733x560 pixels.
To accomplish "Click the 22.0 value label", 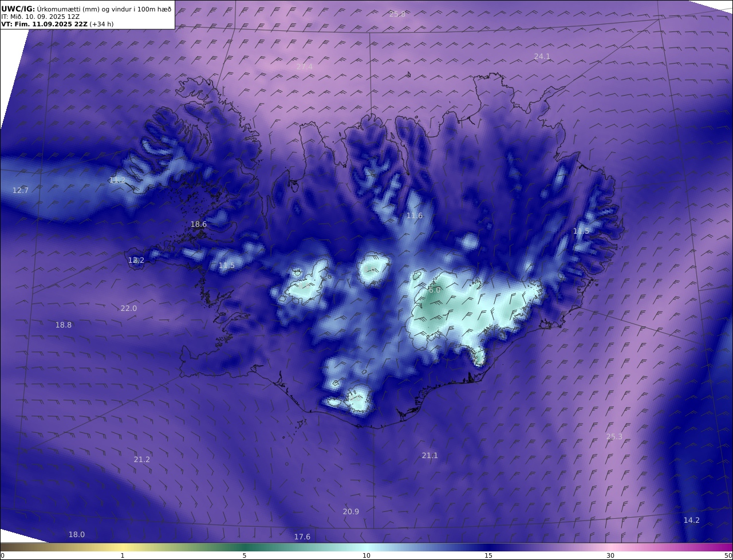I will point(128,308).
